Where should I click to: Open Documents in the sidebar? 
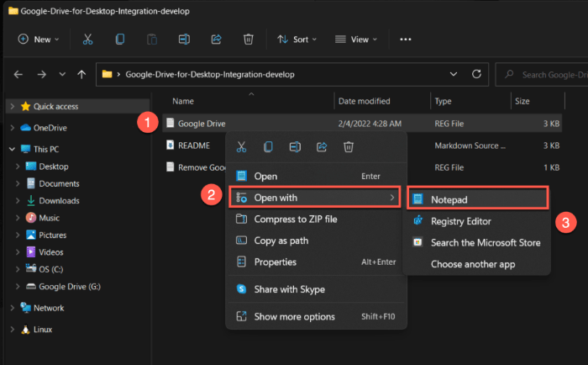click(53, 183)
